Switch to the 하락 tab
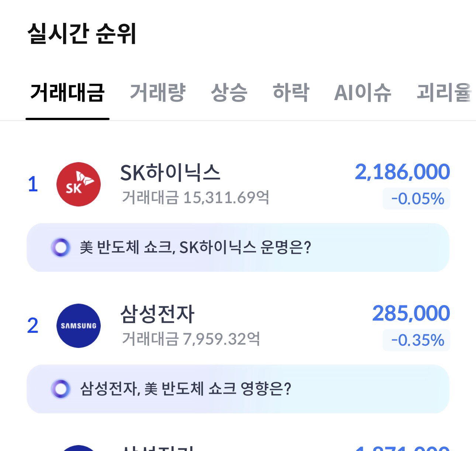This screenshot has height=451, width=476. [291, 92]
